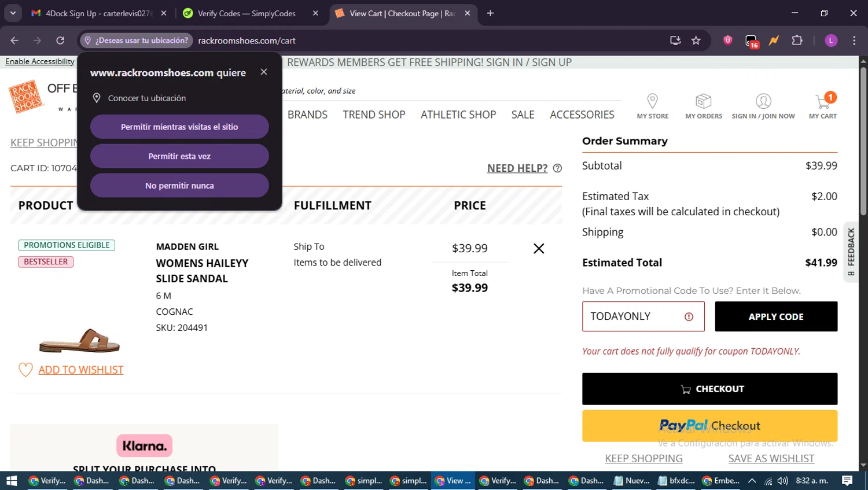
Task: Open the browser extensions puzzle icon
Action: click(x=797, y=40)
